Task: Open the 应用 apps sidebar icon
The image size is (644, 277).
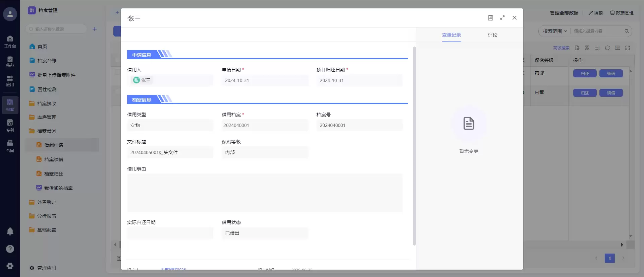Action: coord(10,81)
